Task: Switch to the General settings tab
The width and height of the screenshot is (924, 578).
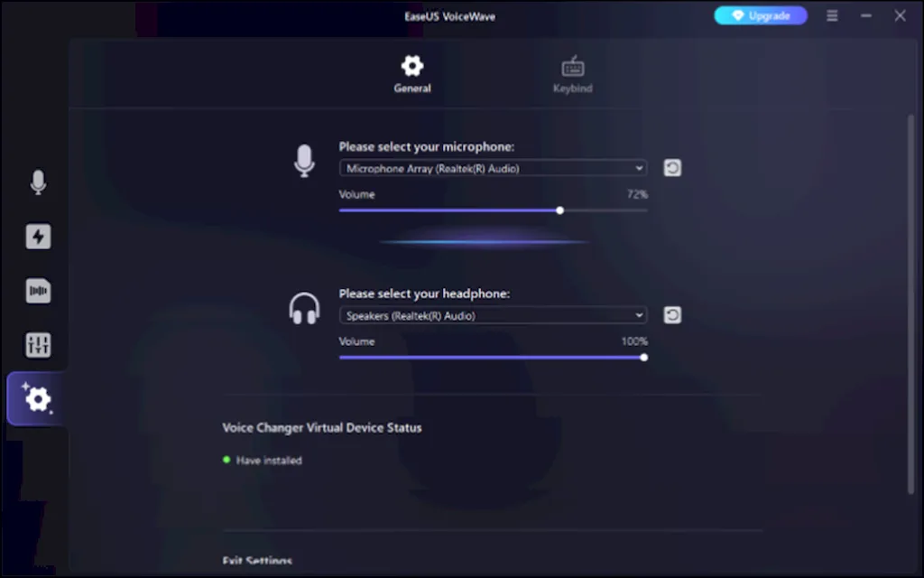Action: (x=412, y=74)
